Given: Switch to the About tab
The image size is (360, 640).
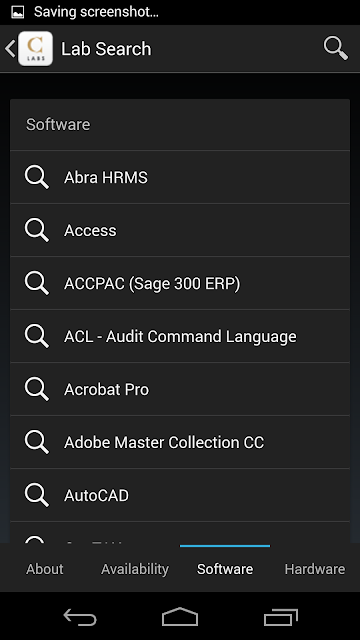Looking at the screenshot, I should click(45, 569).
